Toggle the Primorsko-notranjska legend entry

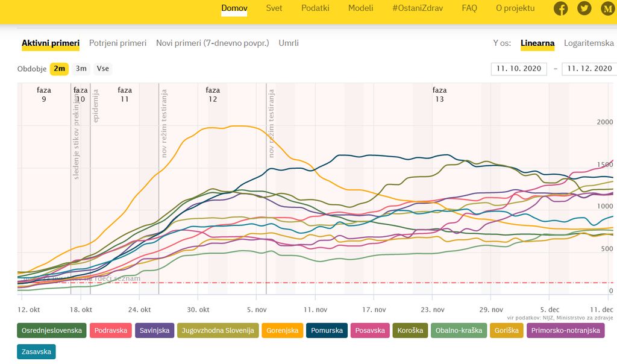(x=565, y=330)
